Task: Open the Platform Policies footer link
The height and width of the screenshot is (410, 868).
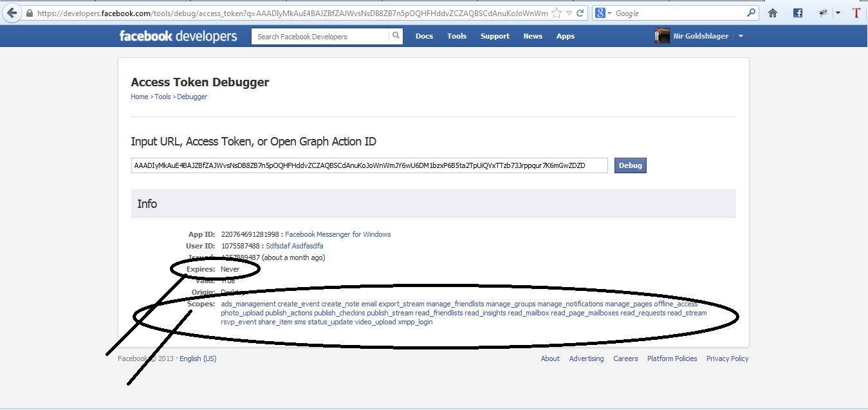Action: [x=672, y=359]
